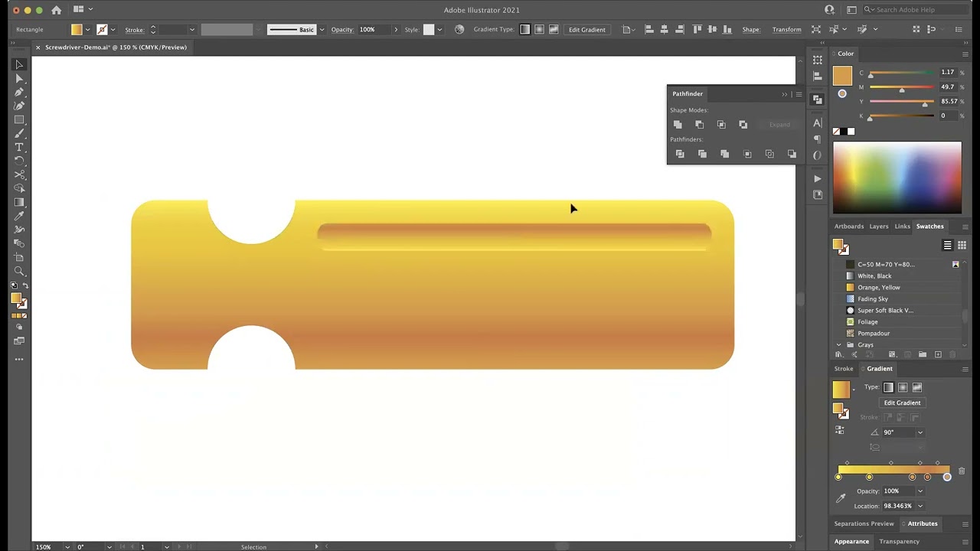
Task: Expand the Grays swatch folder
Action: coord(838,345)
